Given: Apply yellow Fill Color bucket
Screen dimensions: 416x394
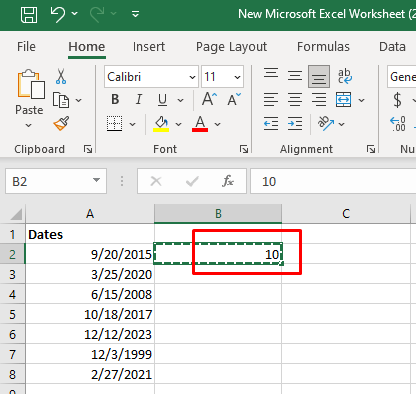Looking at the screenshot, I should pyautogui.click(x=161, y=124).
